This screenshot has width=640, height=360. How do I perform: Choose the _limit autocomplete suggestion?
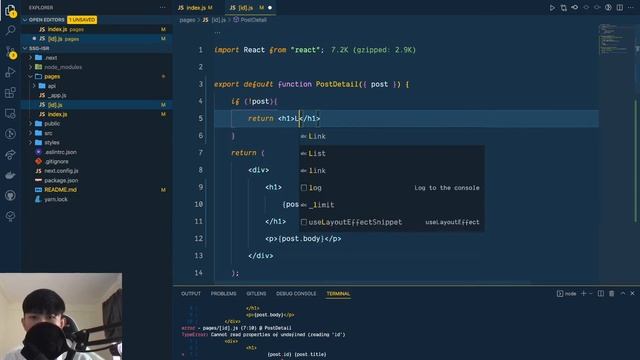click(x=392, y=205)
